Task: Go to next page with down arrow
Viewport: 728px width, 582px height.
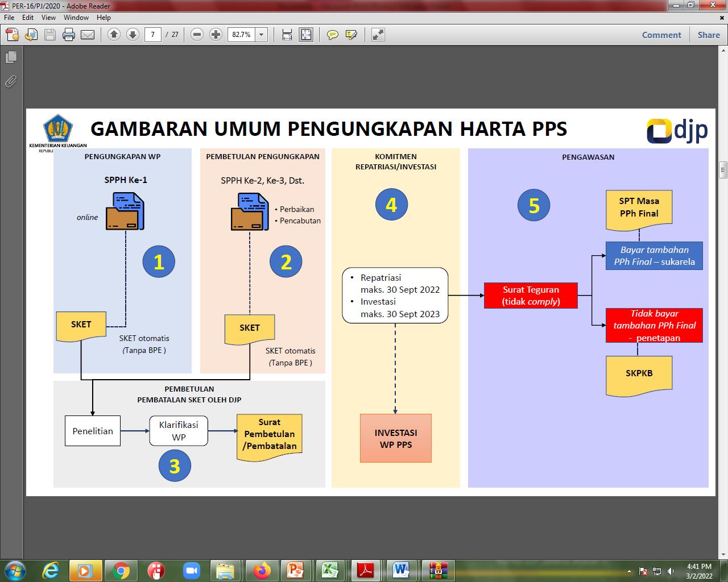Action: [x=133, y=35]
